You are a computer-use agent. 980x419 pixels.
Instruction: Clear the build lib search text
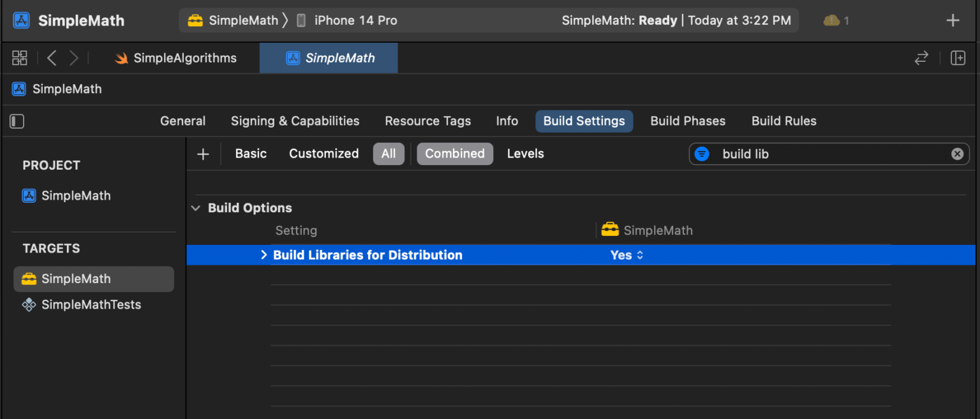point(957,154)
